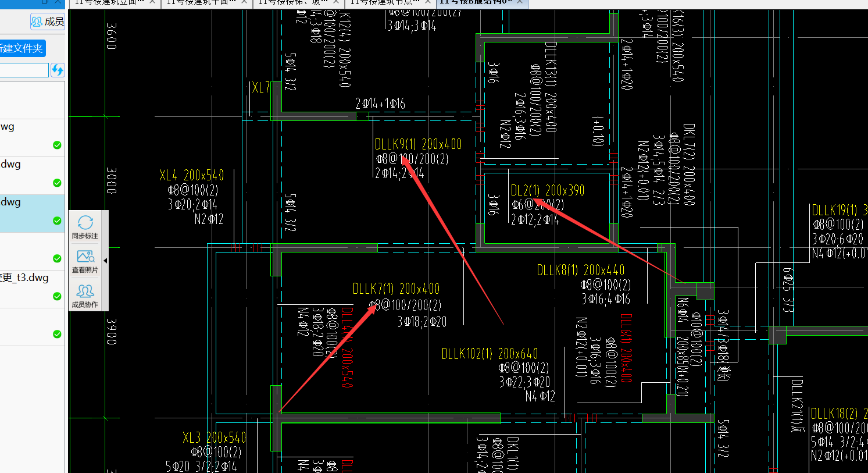
Task: Select the text 3Φ14;3Φ14 at the drawing top
Action: point(412,26)
